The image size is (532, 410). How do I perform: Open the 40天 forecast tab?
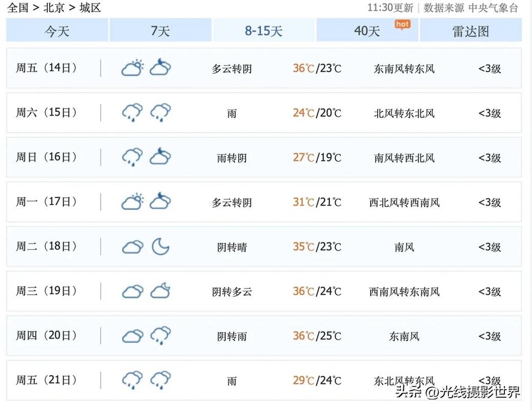click(367, 30)
